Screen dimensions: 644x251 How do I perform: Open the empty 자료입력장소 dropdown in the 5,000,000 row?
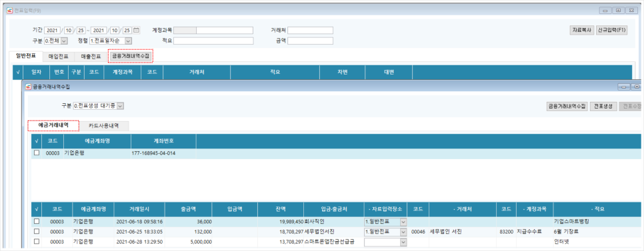403,242
